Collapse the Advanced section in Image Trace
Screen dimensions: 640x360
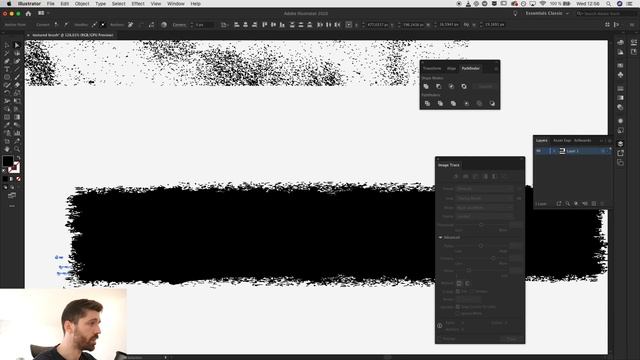coord(440,238)
